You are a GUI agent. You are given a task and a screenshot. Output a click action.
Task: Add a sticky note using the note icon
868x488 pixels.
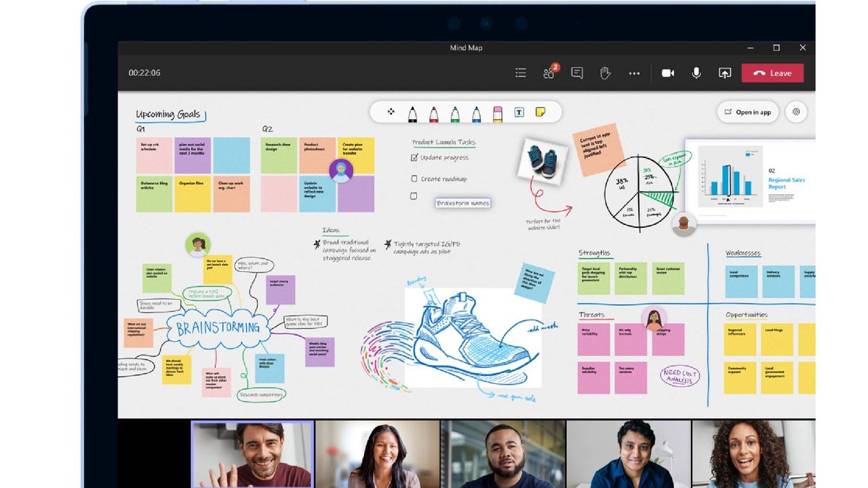(542, 110)
